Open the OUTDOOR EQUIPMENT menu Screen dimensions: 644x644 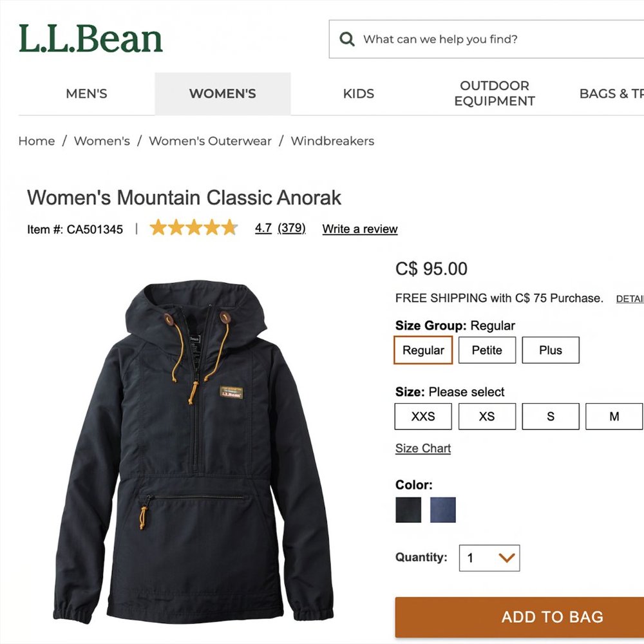[x=495, y=93]
